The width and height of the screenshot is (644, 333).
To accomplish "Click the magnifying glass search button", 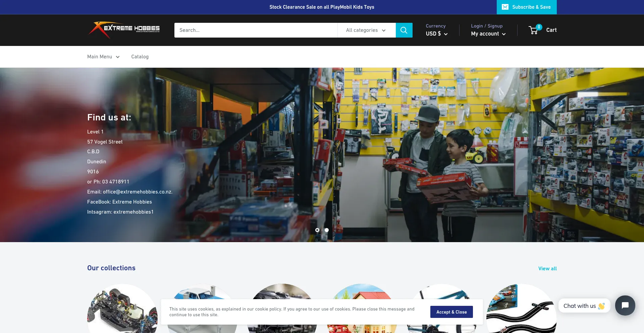I will pyautogui.click(x=404, y=30).
